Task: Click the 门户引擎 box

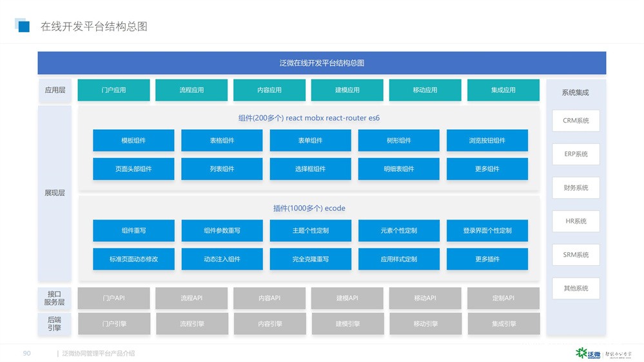Action: (x=114, y=324)
